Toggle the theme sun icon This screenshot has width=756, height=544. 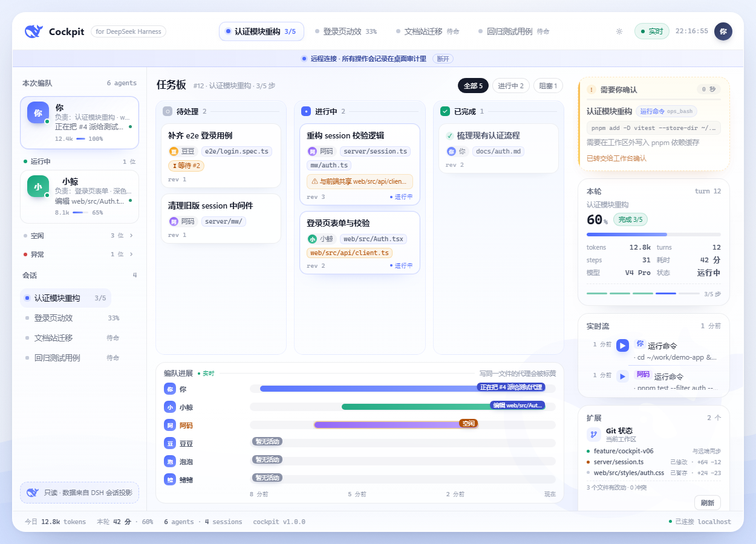click(619, 31)
